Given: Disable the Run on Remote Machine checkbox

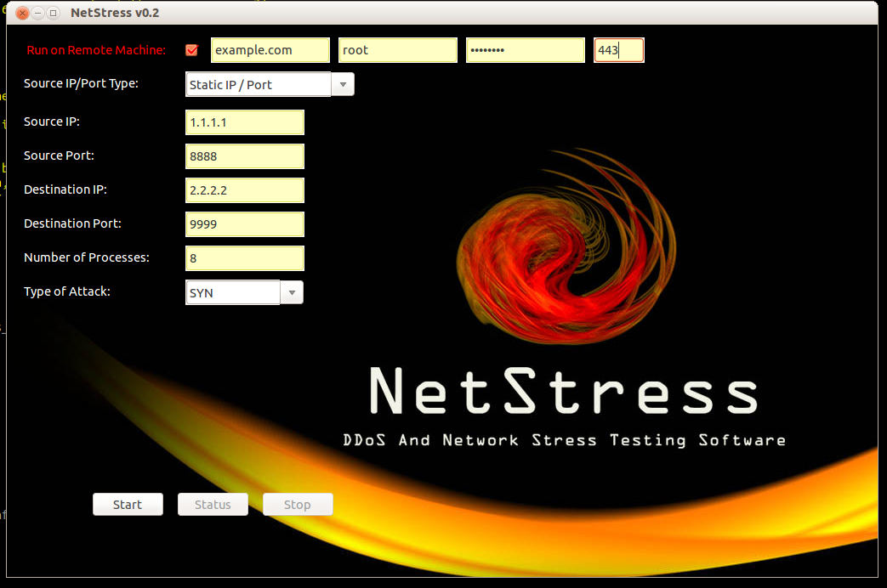Looking at the screenshot, I should (x=191, y=50).
